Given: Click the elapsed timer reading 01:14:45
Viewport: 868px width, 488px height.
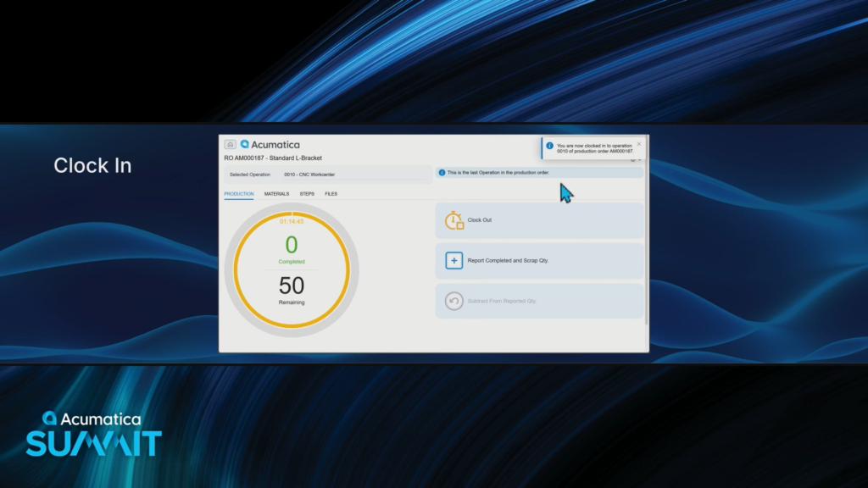Looking at the screenshot, I should pos(292,221).
